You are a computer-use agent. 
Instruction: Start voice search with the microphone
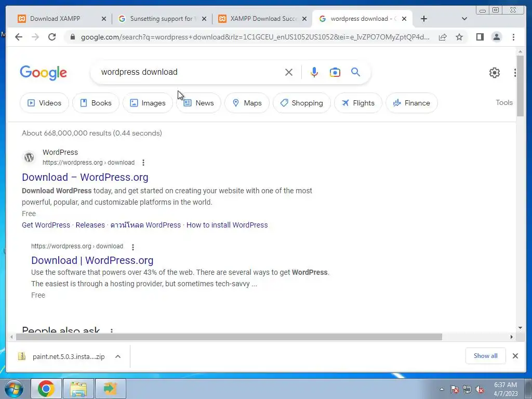click(x=314, y=72)
